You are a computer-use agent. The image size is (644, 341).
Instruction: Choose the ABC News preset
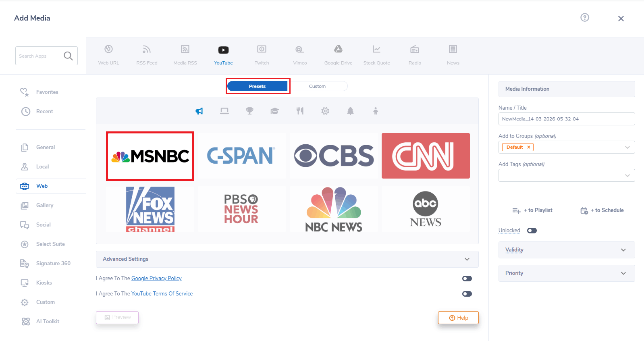point(426,209)
